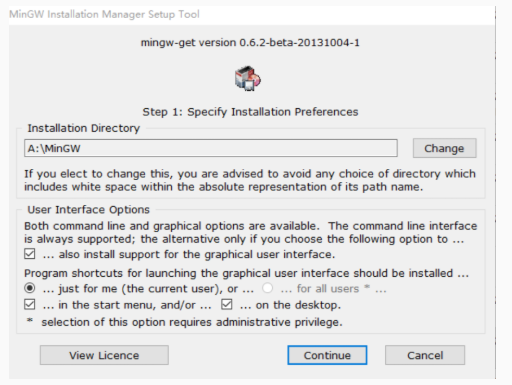Click Continue to proceed with setup
Screen dimensions: 512x385
coord(327,355)
